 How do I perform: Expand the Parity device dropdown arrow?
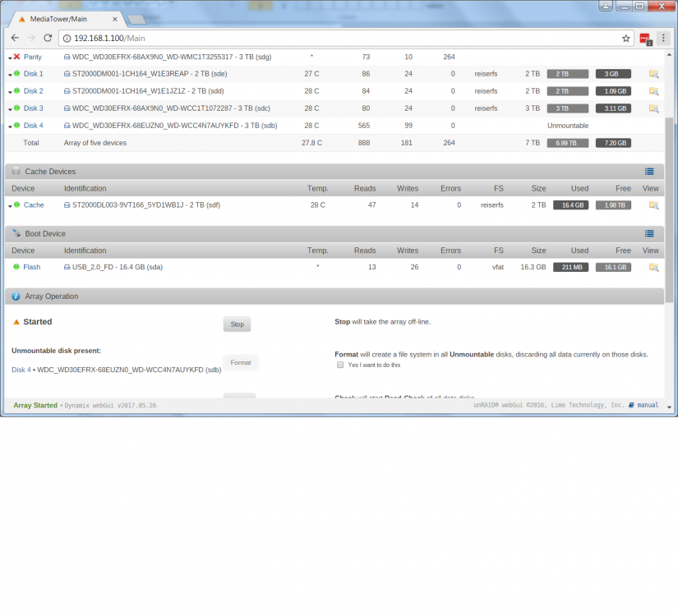(10, 58)
